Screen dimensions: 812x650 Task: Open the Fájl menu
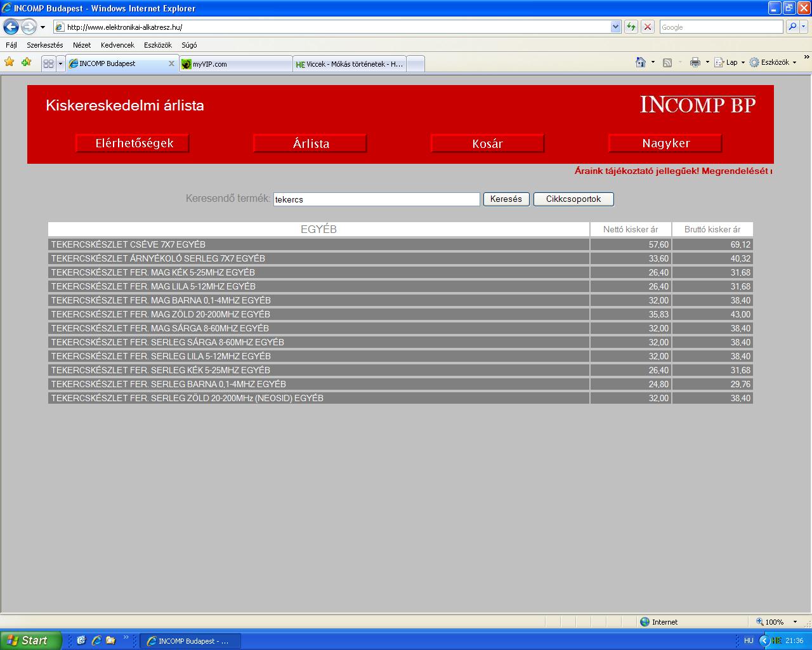pyautogui.click(x=11, y=45)
